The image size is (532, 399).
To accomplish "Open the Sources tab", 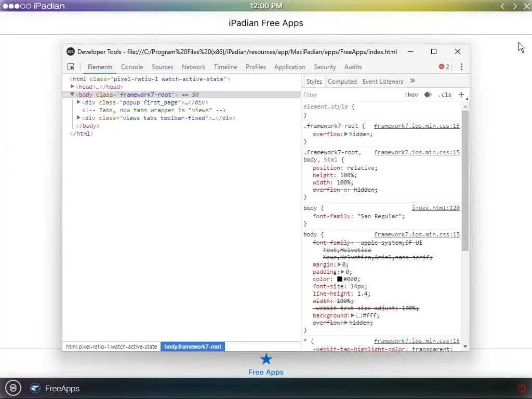I will pos(162,67).
